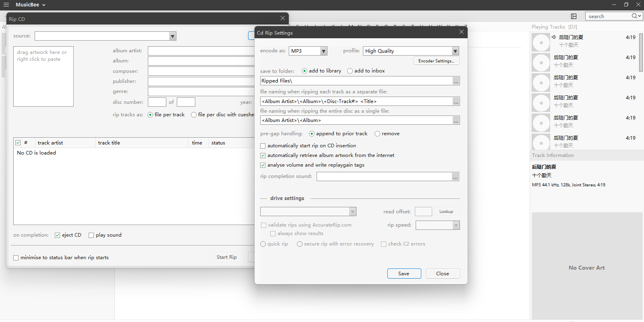Image resolution: width=644 pixels, height=322 pixels.
Task: Open track file naming template editor
Action: coord(456,101)
